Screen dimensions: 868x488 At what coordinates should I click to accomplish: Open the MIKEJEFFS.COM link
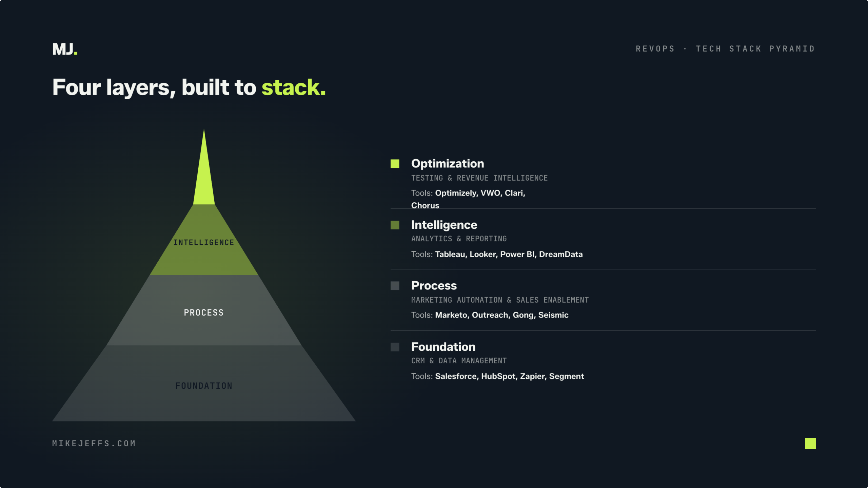(94, 443)
